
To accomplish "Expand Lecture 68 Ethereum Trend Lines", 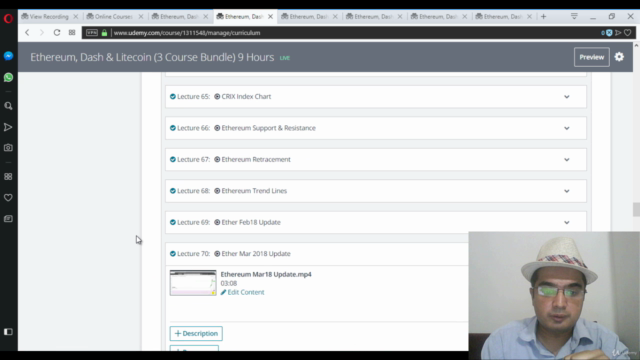I will click(x=567, y=191).
